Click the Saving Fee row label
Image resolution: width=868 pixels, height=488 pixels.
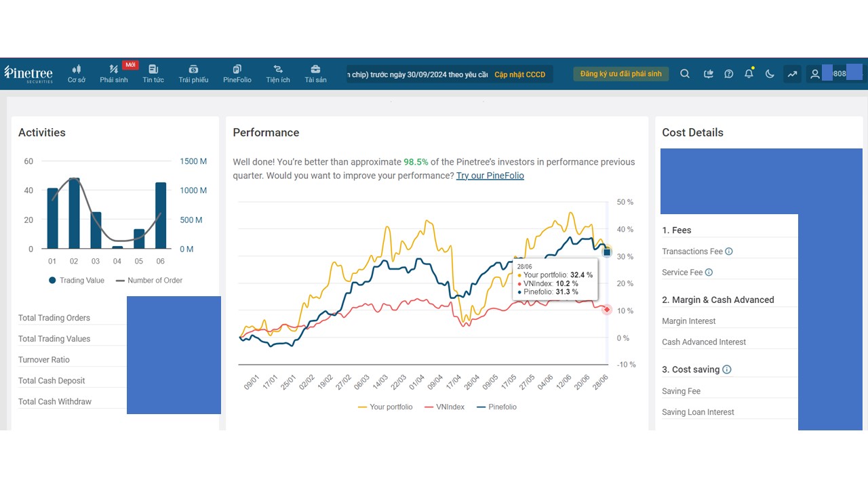682,391
